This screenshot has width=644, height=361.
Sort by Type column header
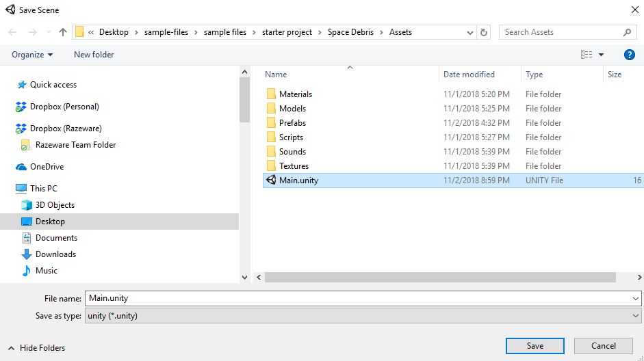coord(534,75)
